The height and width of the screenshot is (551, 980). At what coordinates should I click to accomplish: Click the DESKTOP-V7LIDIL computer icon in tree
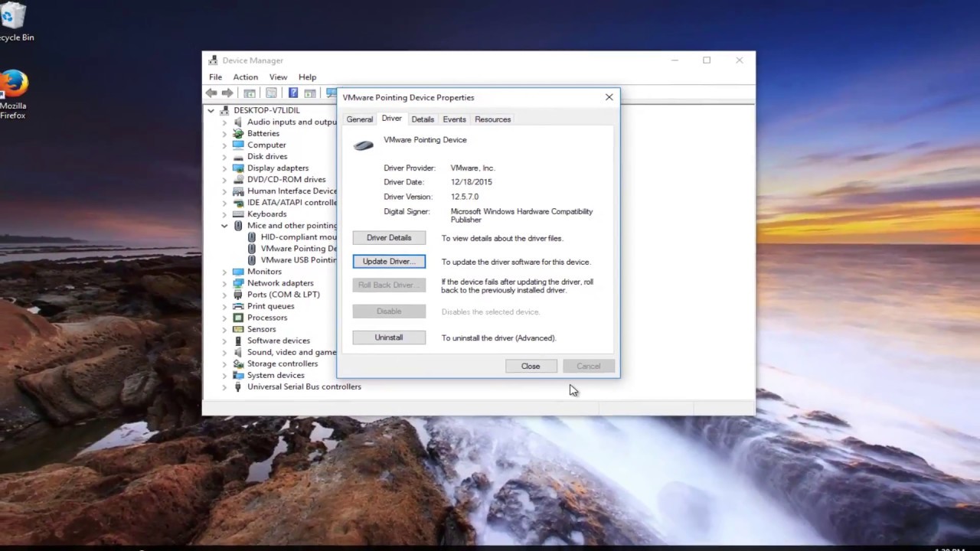[224, 110]
